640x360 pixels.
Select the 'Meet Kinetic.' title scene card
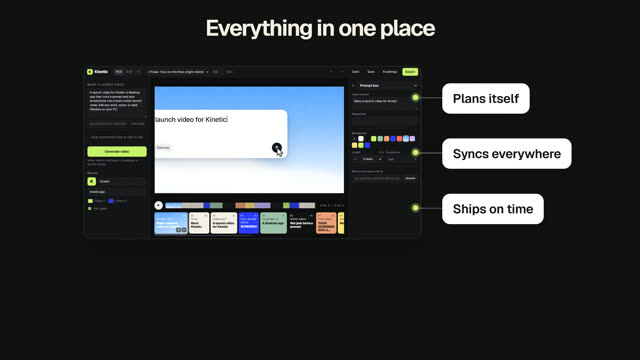199,223
